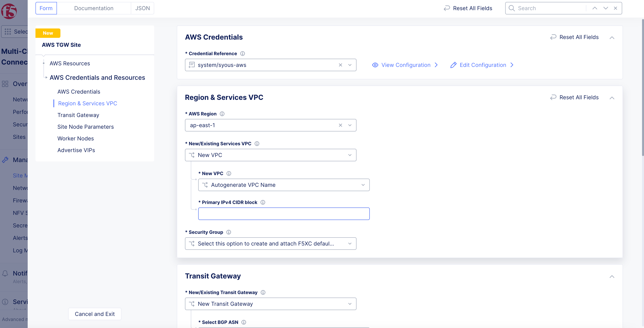
Task: Click the Primary IPv4 CIDR block field
Action: [x=284, y=213]
